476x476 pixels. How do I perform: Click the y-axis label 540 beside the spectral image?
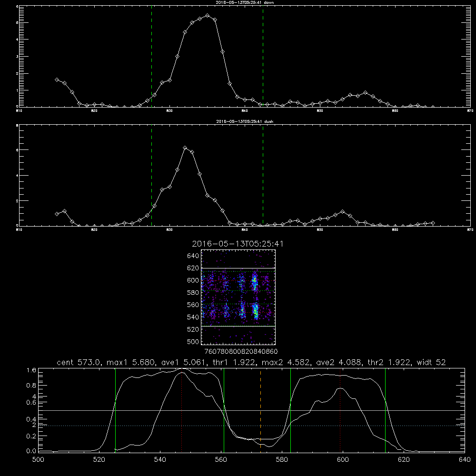tap(193, 317)
